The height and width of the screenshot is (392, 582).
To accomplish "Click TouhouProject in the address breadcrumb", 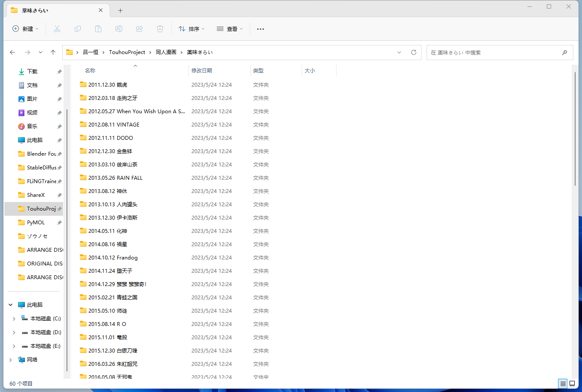I will (x=127, y=52).
